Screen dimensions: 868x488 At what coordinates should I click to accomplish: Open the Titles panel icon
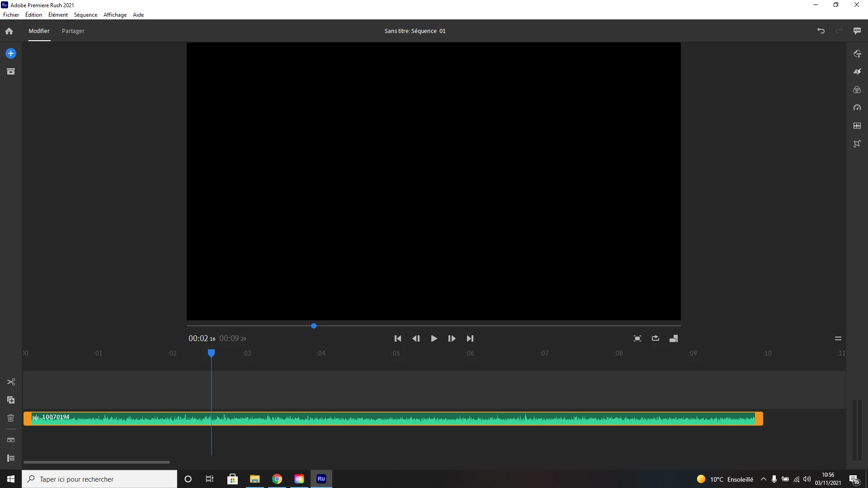(x=857, y=54)
